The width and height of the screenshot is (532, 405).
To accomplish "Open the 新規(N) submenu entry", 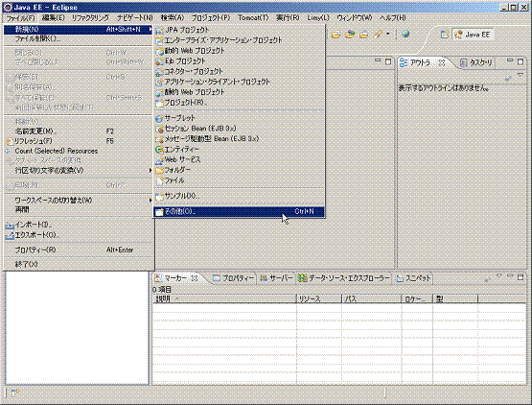I will pos(79,30).
